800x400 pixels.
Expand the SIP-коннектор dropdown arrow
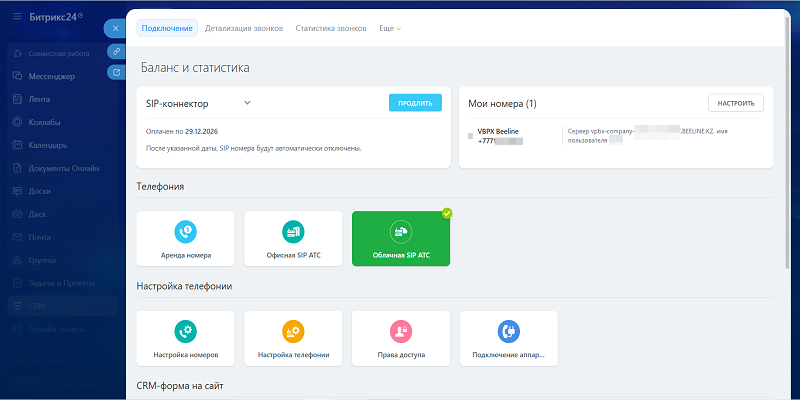tap(247, 103)
